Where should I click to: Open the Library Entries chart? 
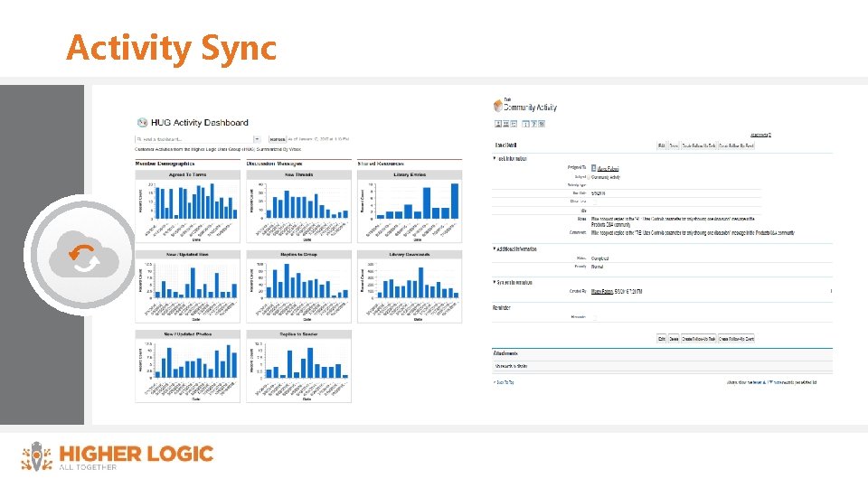[410, 206]
